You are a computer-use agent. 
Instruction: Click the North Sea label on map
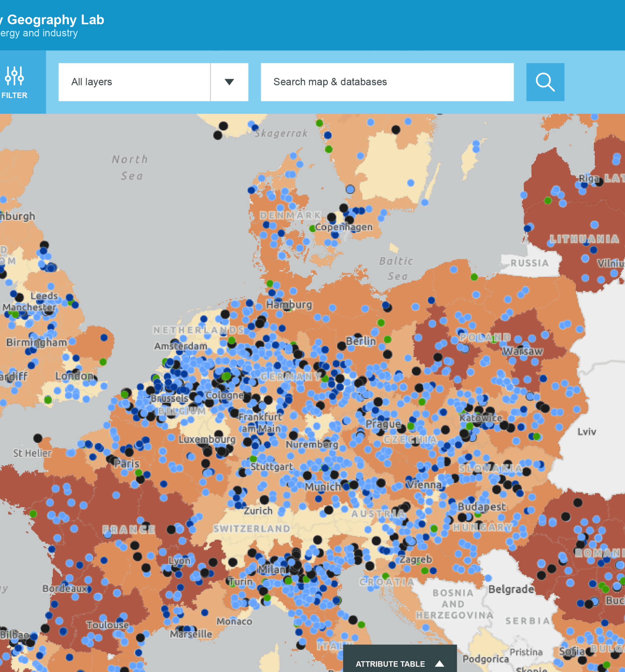pos(131,167)
